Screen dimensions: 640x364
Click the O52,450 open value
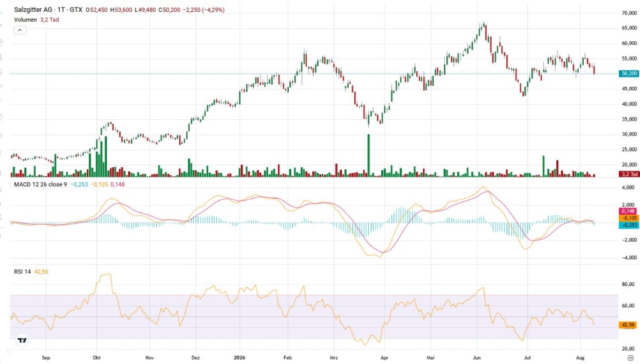click(x=97, y=10)
